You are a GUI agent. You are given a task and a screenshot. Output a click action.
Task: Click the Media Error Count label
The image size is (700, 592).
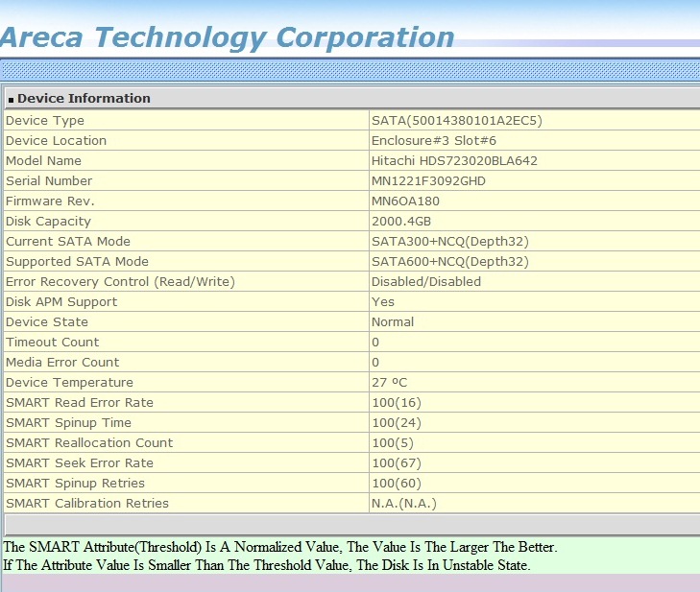pyautogui.click(x=62, y=363)
